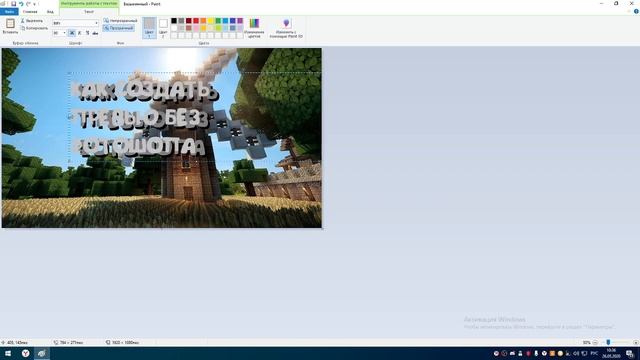Select Color 2 background button
This screenshot has height=360, width=640.
[x=163, y=28]
